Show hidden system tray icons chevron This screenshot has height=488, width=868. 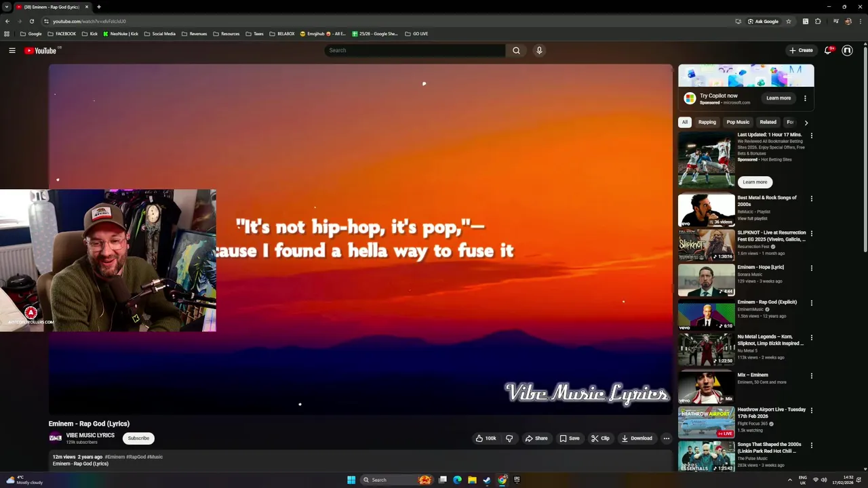click(x=789, y=480)
